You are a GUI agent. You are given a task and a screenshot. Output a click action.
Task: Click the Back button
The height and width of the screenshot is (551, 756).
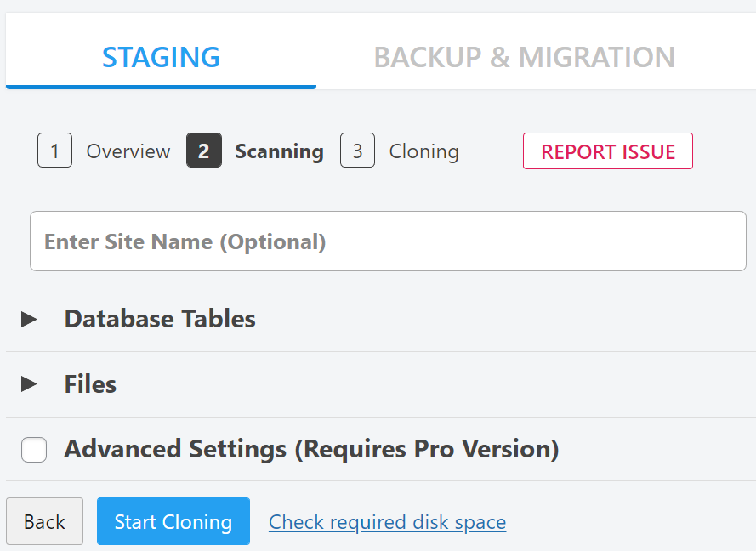click(x=44, y=521)
